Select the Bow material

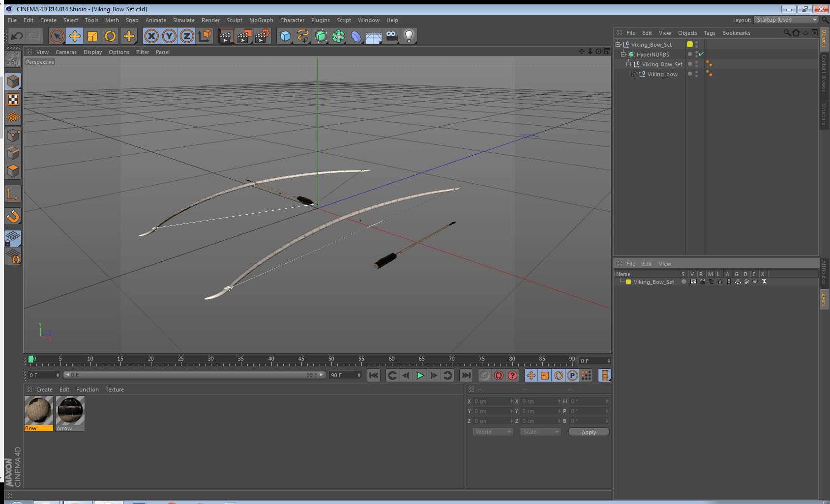click(38, 414)
